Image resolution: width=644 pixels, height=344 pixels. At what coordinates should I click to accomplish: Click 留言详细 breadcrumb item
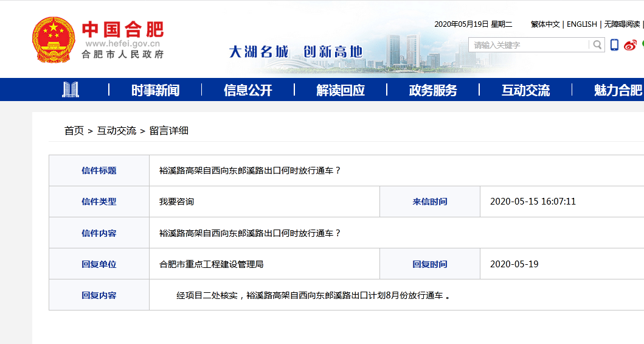tap(169, 131)
